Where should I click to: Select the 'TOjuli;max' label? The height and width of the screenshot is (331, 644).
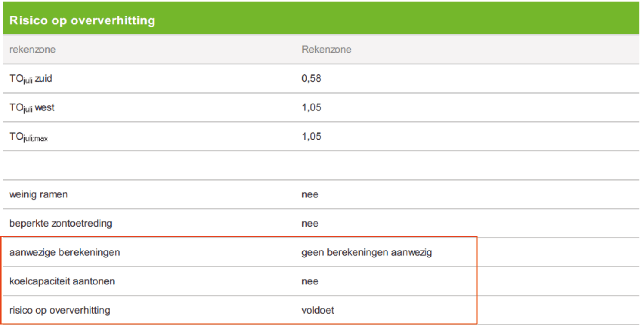pos(29,137)
